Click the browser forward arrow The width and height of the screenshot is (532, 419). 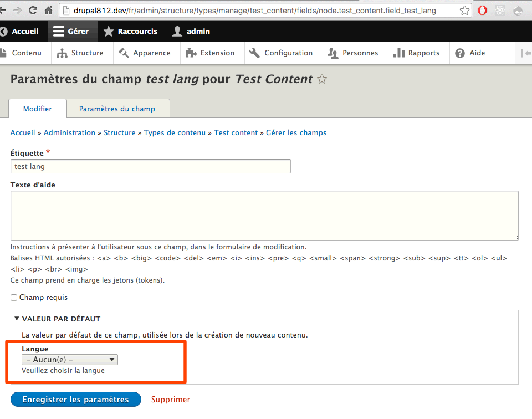click(17, 11)
